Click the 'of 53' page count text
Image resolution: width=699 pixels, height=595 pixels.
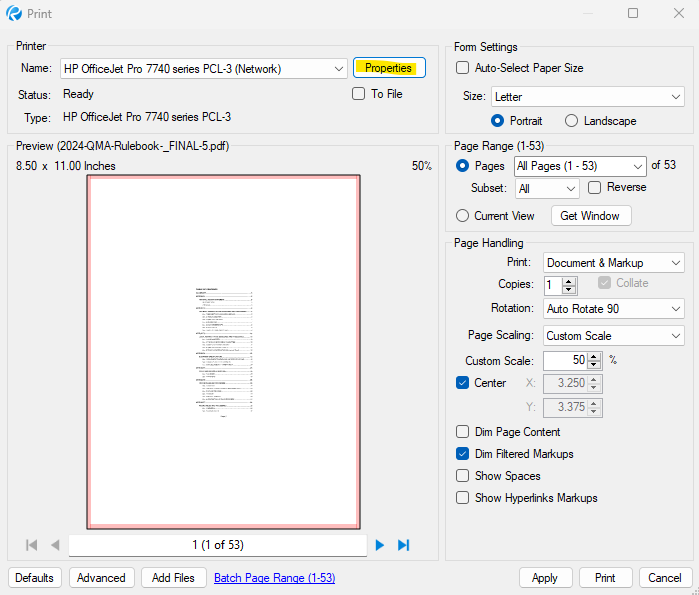click(663, 165)
